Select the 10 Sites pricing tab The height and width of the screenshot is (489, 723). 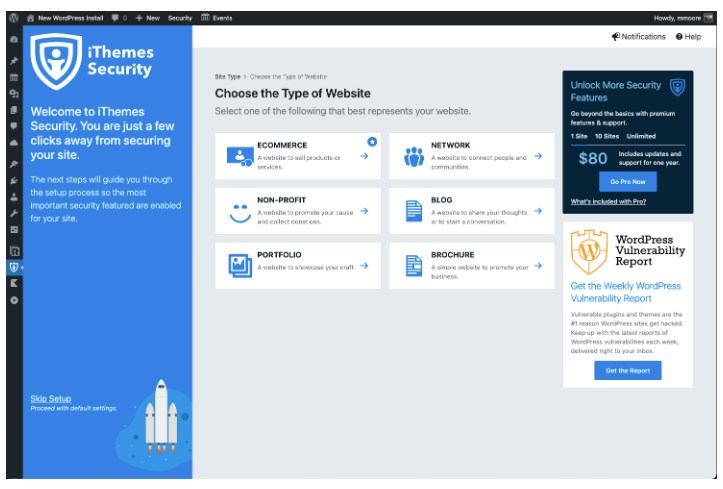pyautogui.click(x=607, y=135)
